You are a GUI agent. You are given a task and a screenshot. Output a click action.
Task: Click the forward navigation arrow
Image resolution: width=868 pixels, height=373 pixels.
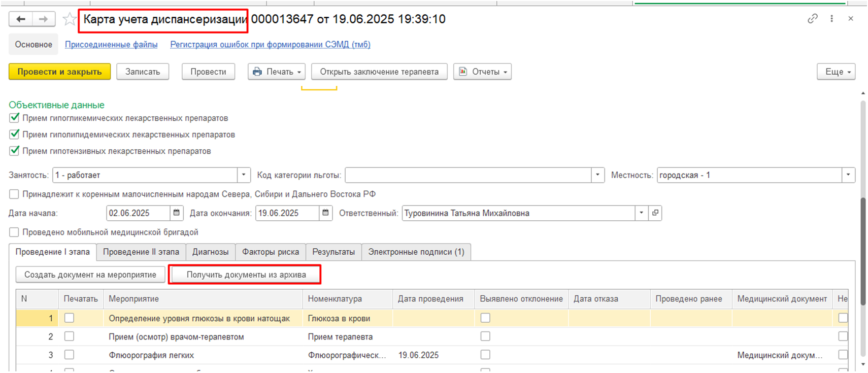click(44, 19)
